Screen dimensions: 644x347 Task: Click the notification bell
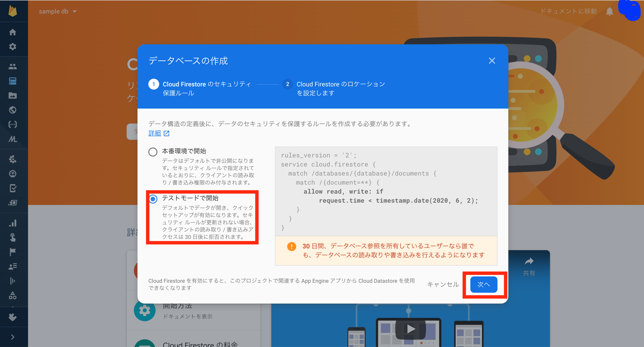coord(609,11)
